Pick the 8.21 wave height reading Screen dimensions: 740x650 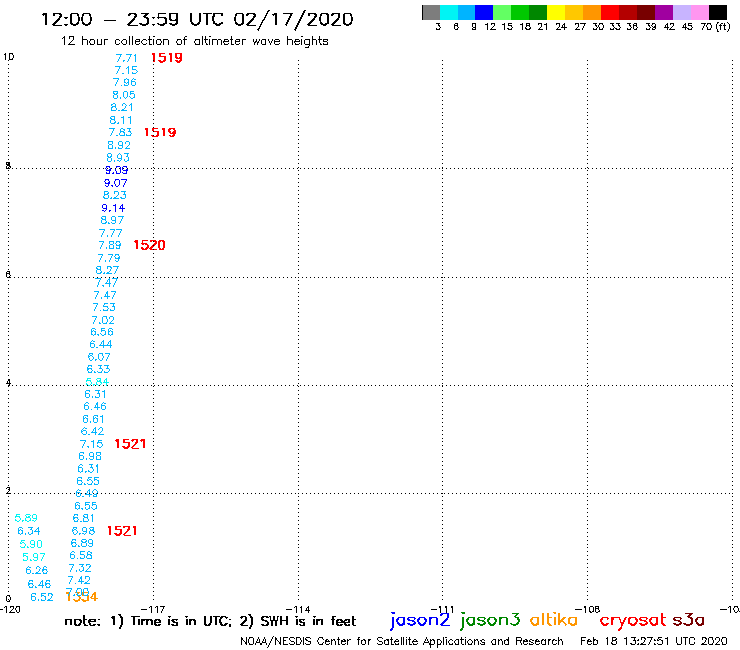122,108
